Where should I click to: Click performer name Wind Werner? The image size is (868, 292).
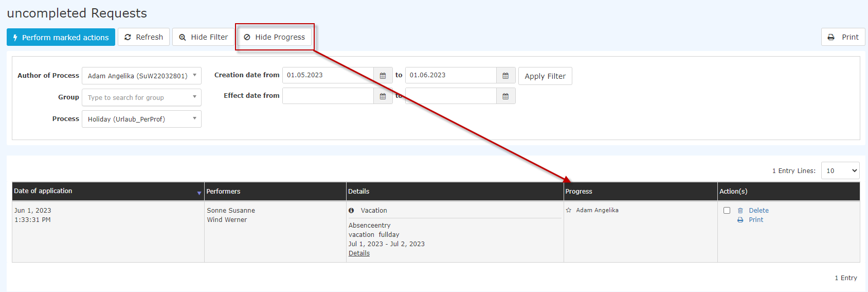(227, 220)
